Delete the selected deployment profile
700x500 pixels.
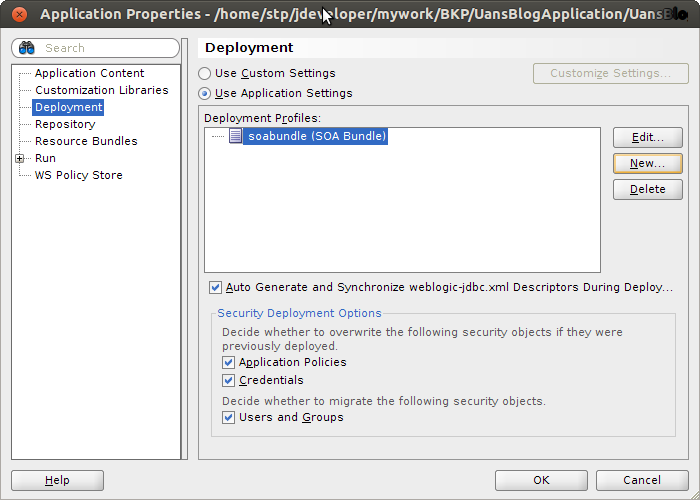point(647,189)
